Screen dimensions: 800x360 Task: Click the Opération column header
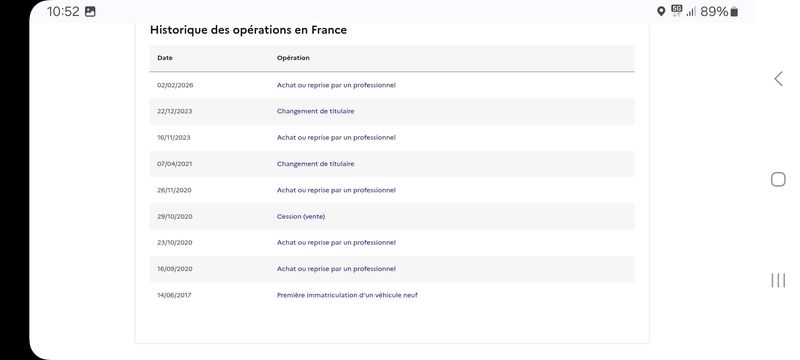[293, 58]
